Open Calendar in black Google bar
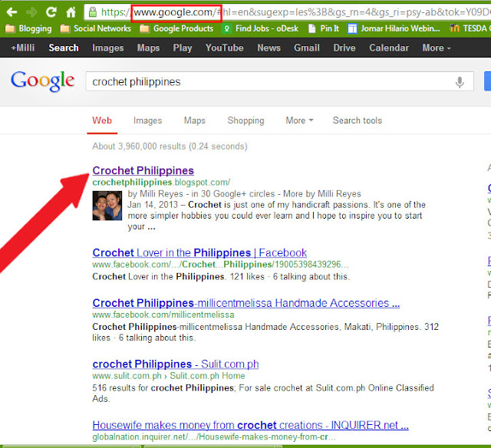 tap(389, 48)
